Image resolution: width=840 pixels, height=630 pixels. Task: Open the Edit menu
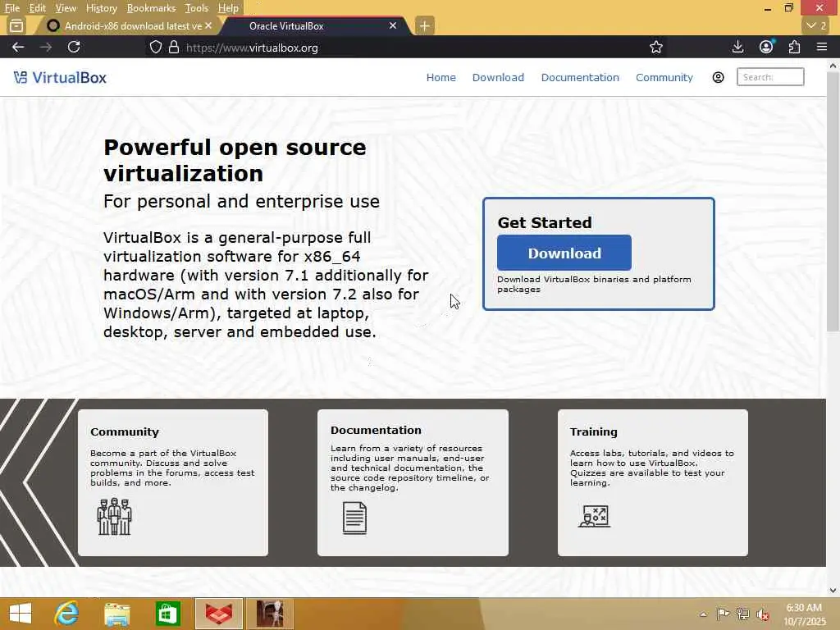point(37,8)
